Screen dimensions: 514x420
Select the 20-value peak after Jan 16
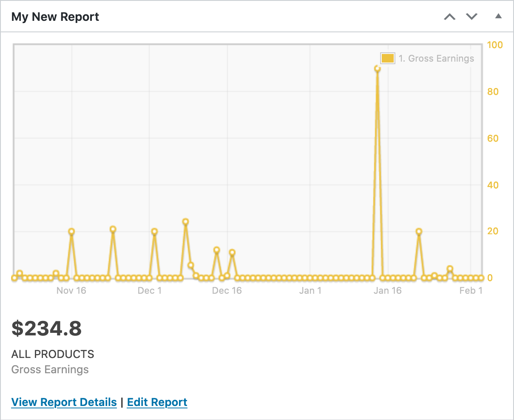[419, 232]
